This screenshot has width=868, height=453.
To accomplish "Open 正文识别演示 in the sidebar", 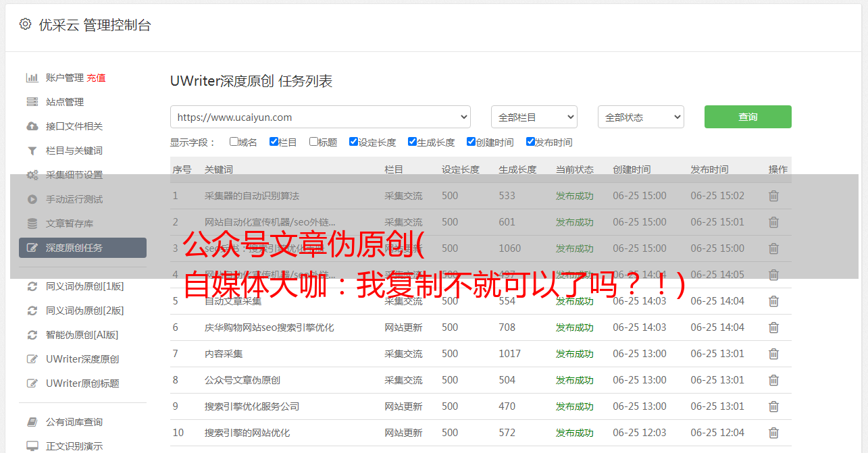I will tap(74, 446).
